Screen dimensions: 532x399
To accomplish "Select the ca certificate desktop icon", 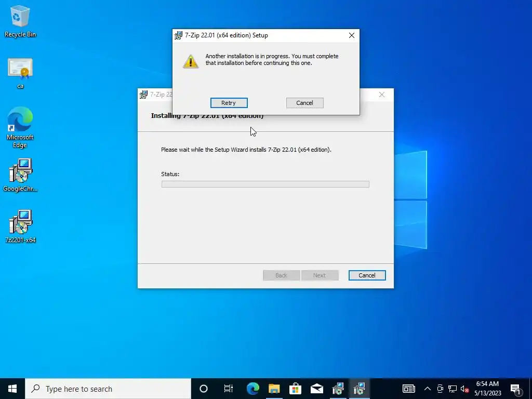I will click(20, 74).
